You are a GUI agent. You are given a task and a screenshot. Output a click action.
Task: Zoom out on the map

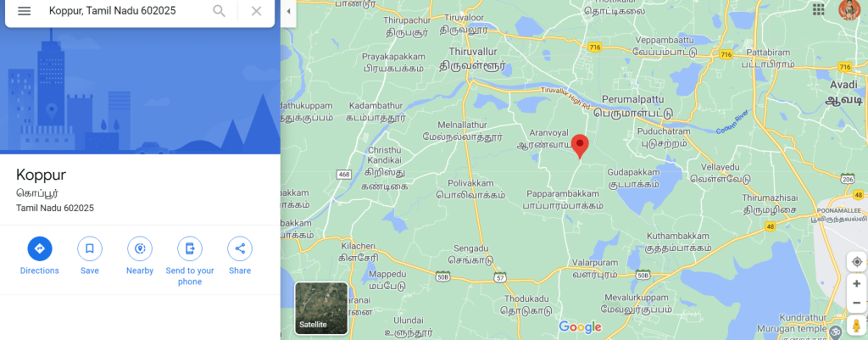[857, 303]
